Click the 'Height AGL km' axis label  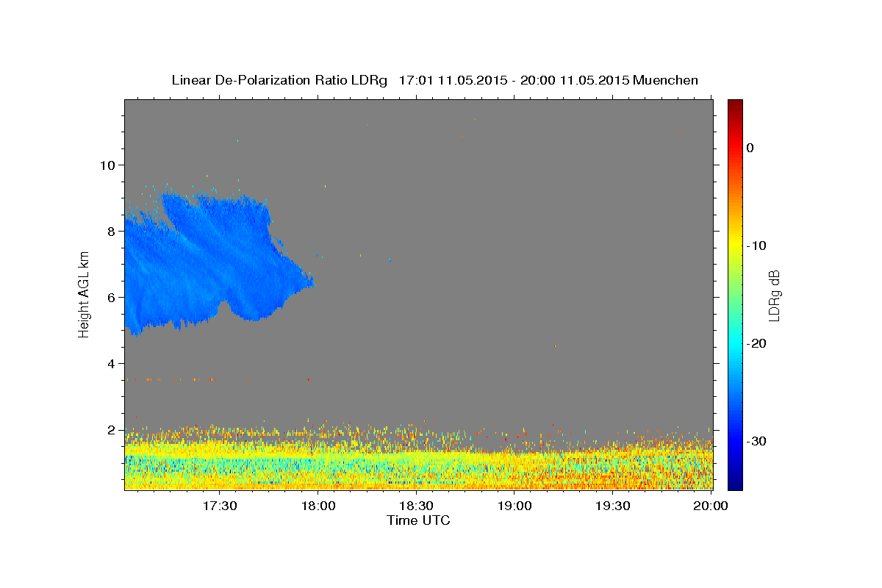84,294
